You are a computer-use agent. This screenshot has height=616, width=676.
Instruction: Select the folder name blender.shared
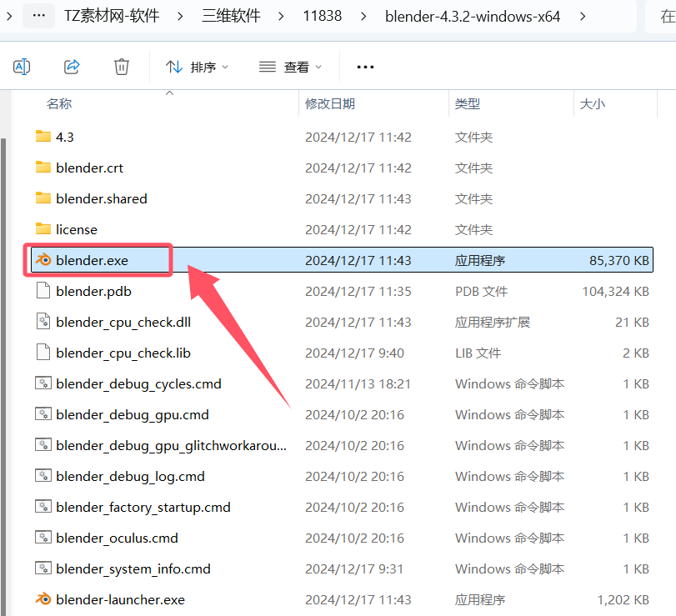click(102, 198)
